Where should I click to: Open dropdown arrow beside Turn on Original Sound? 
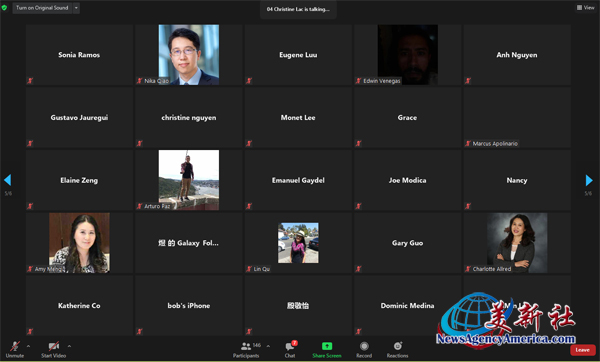76,8
